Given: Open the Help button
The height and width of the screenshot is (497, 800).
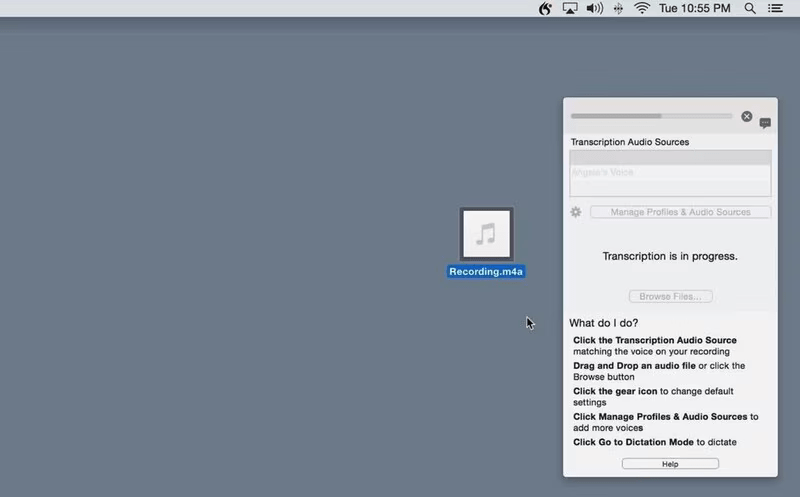Looking at the screenshot, I should click(670, 464).
